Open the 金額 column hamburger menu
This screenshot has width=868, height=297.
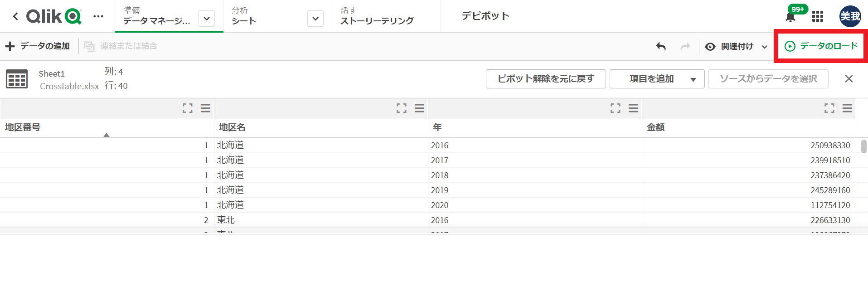coord(847,108)
